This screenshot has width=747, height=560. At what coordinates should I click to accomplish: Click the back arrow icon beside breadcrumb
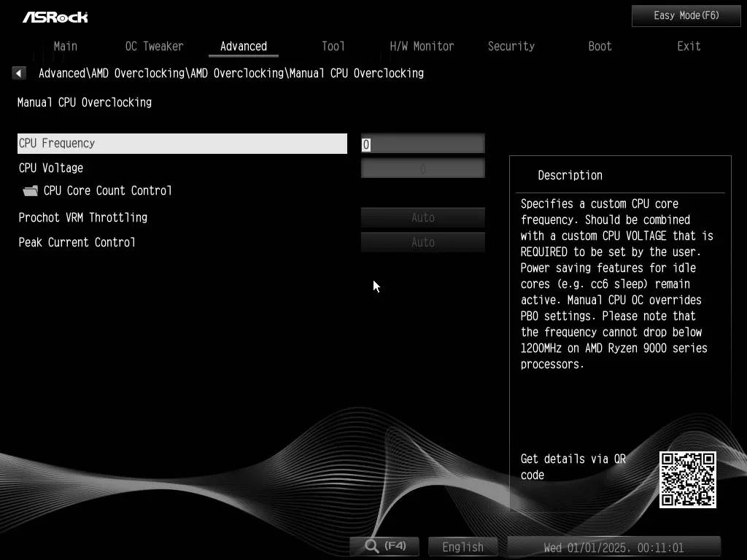coord(18,73)
